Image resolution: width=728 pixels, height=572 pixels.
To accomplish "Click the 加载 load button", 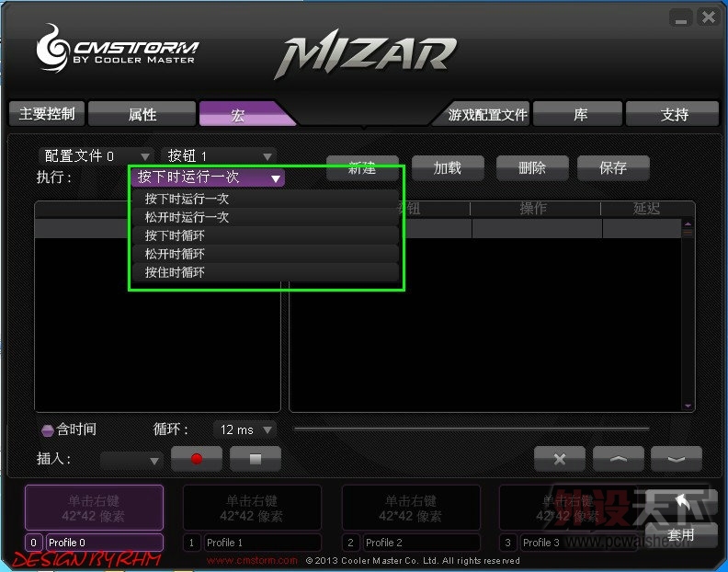I will tap(448, 167).
